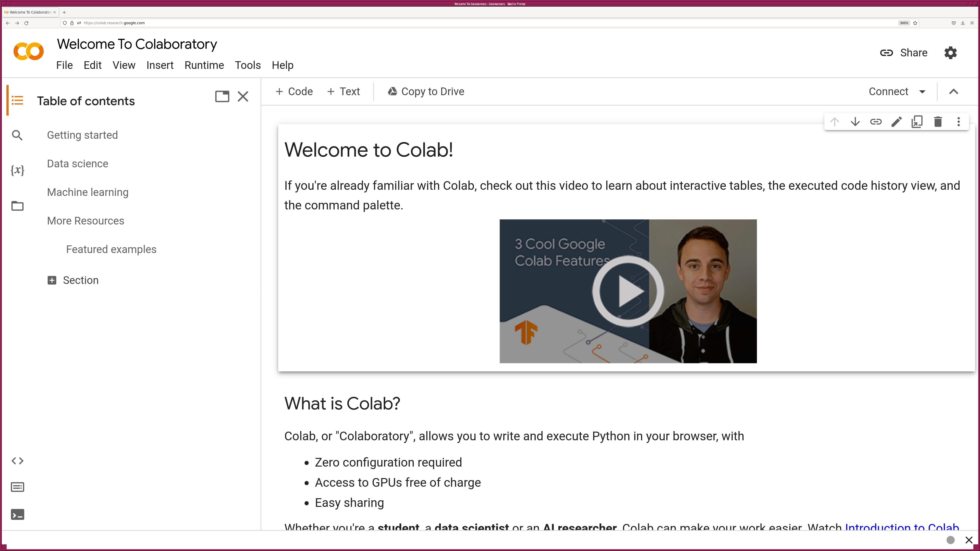Viewport: 980px width, 551px height.
Task: Open the cell's more options menu
Action: [958, 122]
